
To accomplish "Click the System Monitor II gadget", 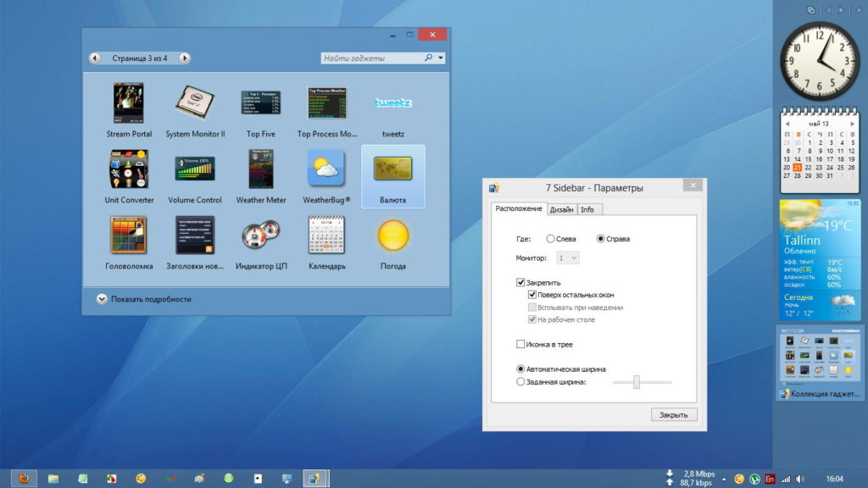I will pyautogui.click(x=195, y=103).
